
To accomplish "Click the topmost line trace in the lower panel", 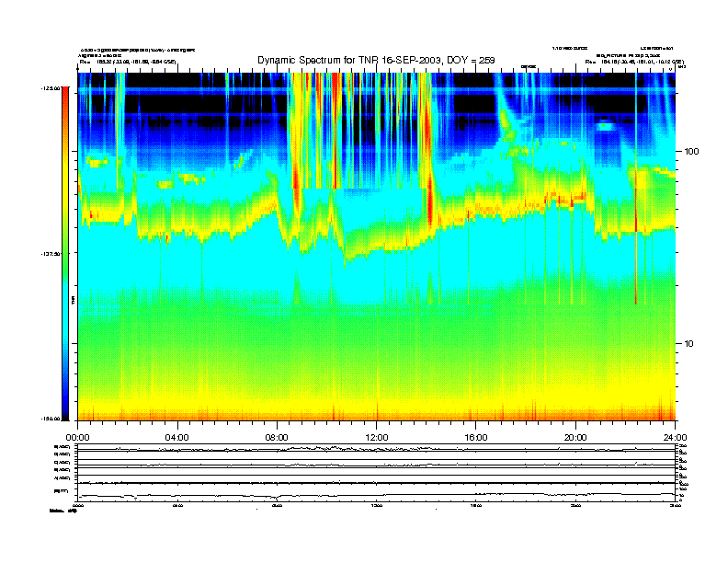I will tap(376, 449).
